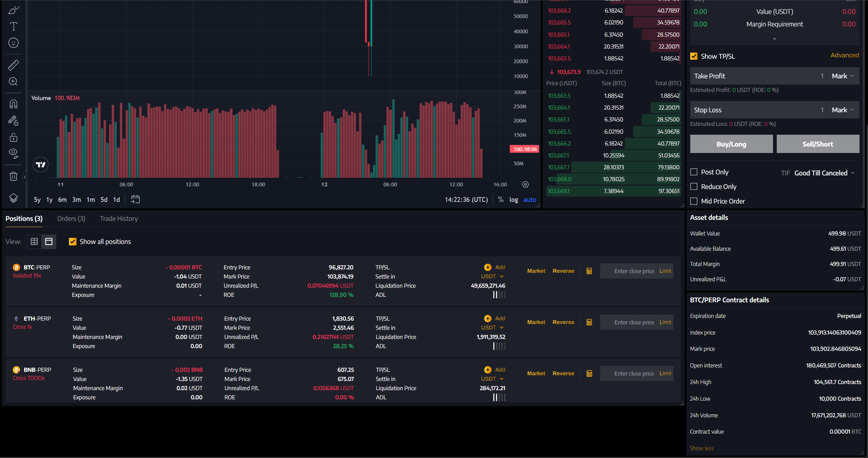Open the Good Till Canceled dropdown

pyautogui.click(x=824, y=173)
